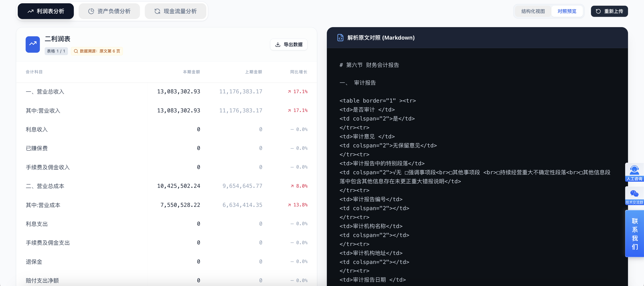Click the document code icon in Markdown header
644x286 pixels.
(x=340, y=38)
